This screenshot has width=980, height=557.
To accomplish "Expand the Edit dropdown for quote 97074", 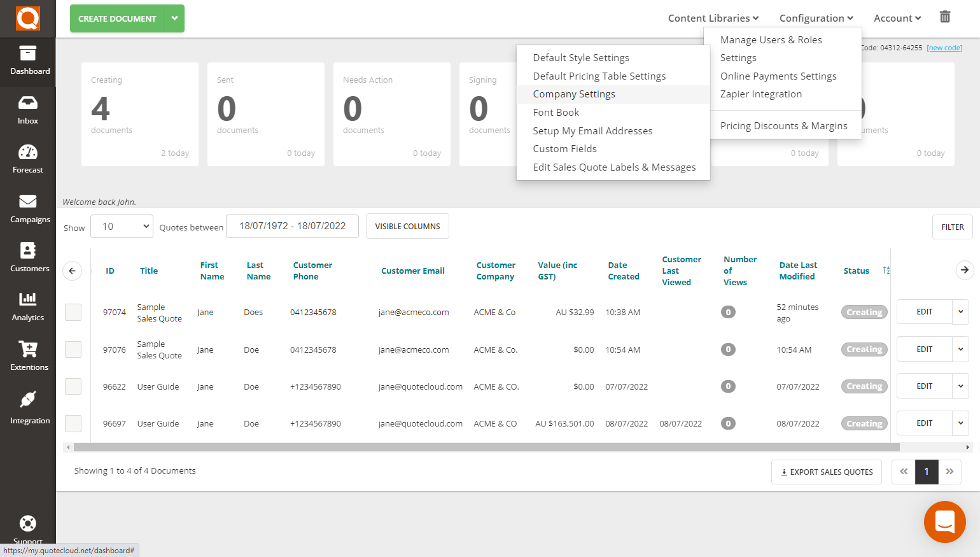I will coord(961,311).
